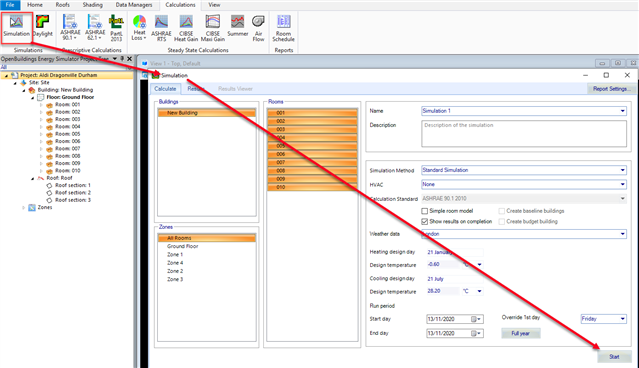Click the Description text field
Screen dimensions: 639x368
click(524, 134)
